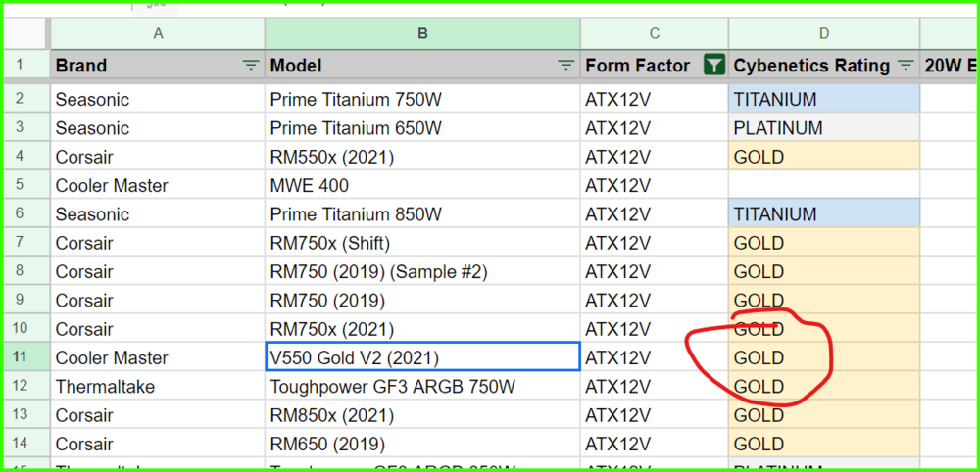
Task: Click the Thermaltake cell in row 12
Action: (158, 386)
